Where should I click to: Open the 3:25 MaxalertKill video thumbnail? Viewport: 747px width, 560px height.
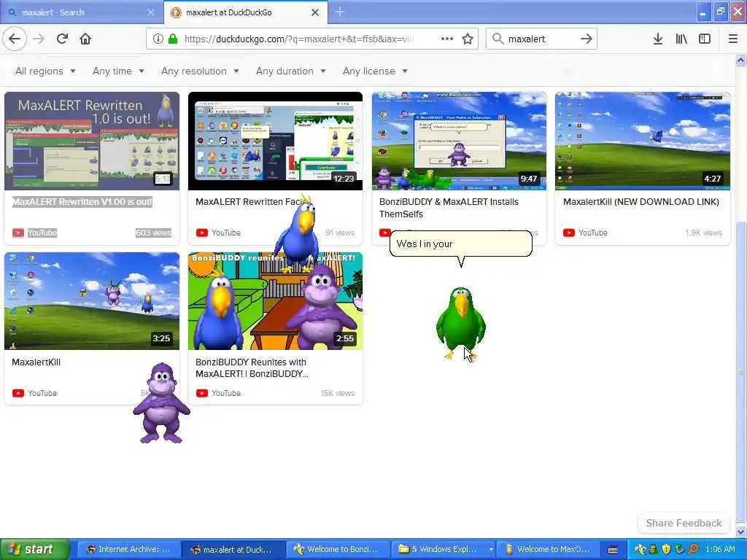tap(92, 301)
